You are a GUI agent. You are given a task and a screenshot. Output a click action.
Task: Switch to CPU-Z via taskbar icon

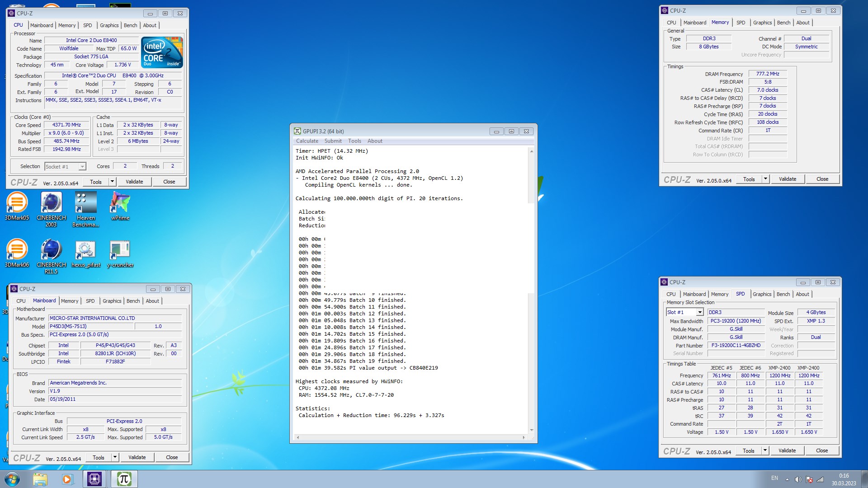(x=94, y=479)
